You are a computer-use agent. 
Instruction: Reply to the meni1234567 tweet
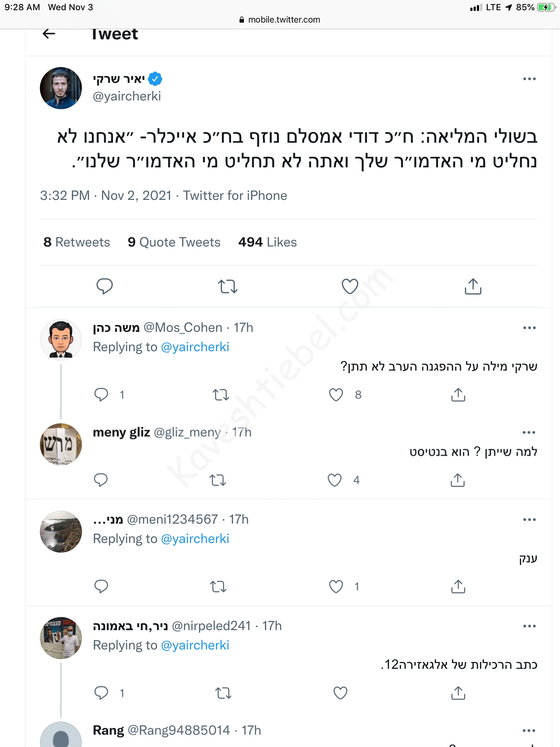(x=101, y=587)
